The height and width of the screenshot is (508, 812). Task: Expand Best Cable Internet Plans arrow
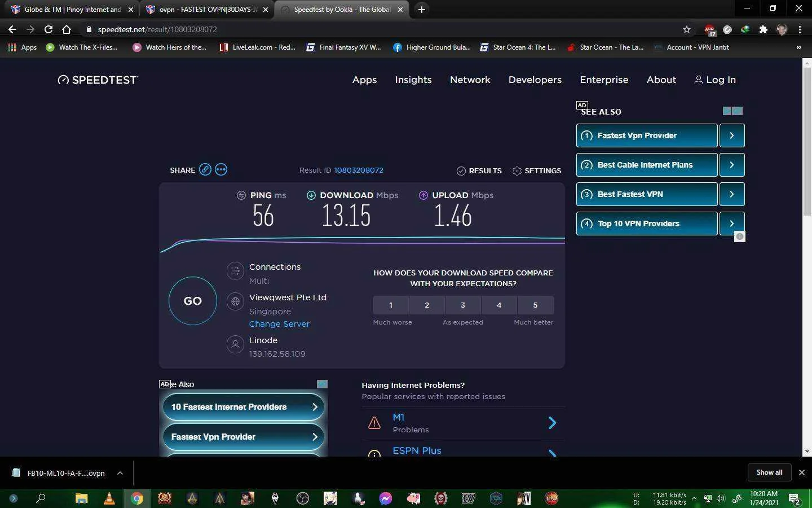pyautogui.click(x=732, y=165)
